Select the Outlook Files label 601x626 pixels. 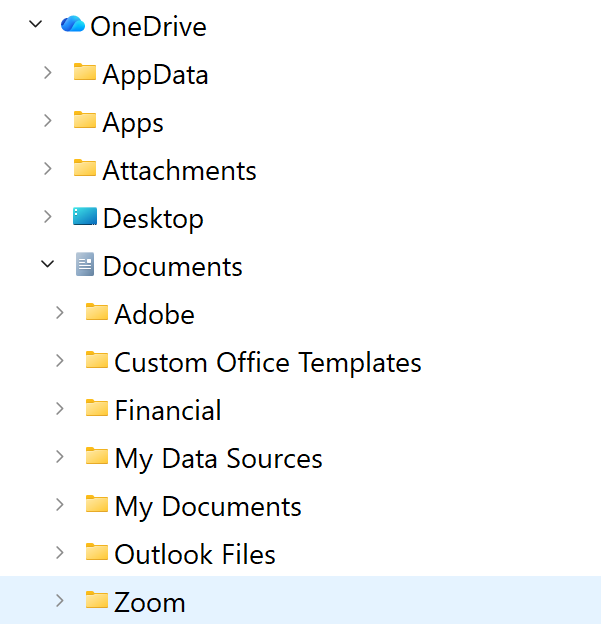[x=194, y=554]
